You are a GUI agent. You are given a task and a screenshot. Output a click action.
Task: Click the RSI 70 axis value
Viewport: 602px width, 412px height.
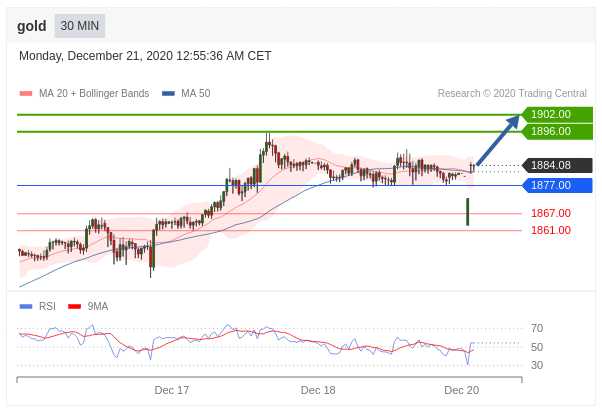[x=537, y=328]
